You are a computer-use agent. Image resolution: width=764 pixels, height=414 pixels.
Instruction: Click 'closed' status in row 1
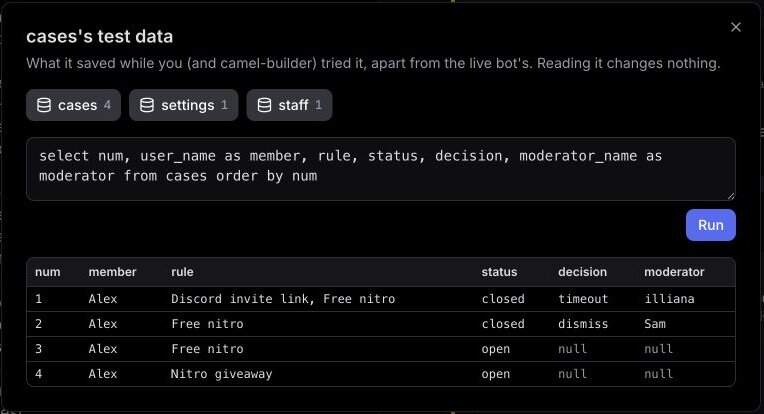pos(503,299)
